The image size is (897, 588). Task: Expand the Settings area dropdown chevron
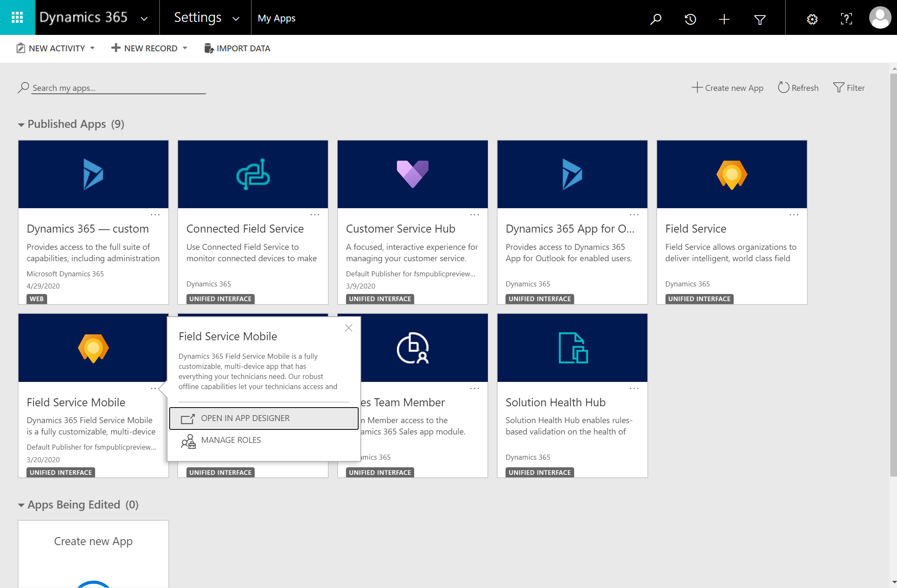tap(236, 19)
